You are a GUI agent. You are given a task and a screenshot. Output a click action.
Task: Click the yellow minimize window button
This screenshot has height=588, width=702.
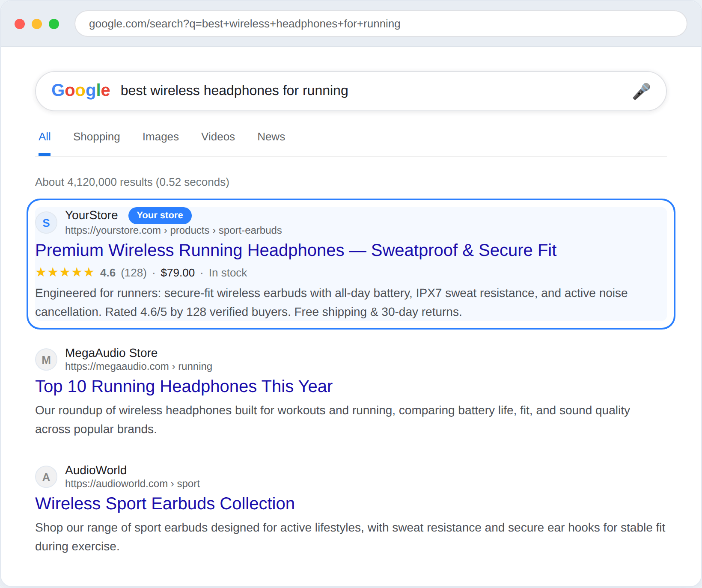point(37,24)
